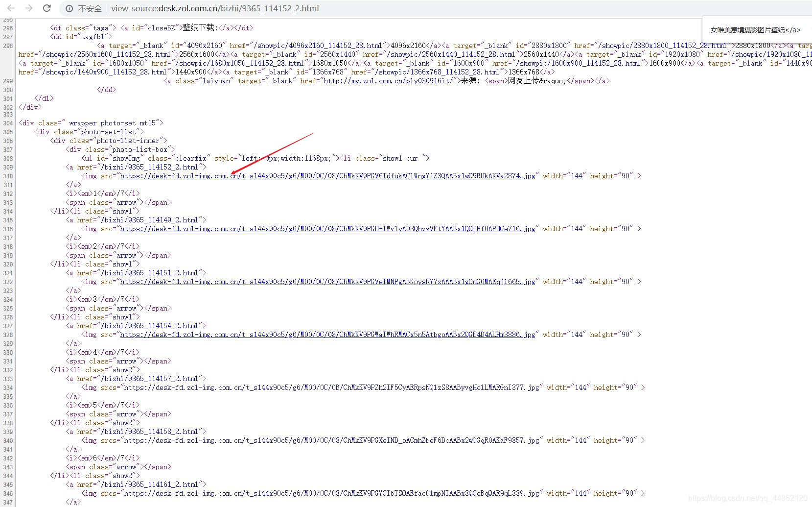
Task: Open the 不安全 site security info
Action: (x=84, y=9)
